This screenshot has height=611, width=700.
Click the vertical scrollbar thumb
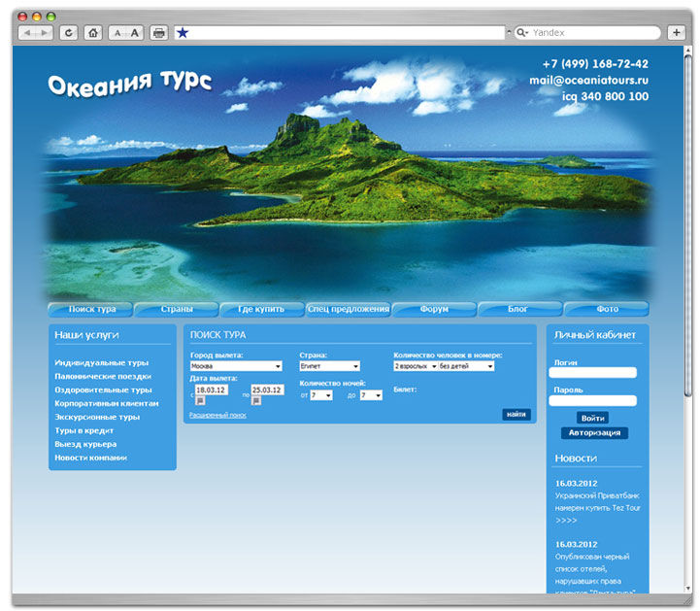click(688, 223)
